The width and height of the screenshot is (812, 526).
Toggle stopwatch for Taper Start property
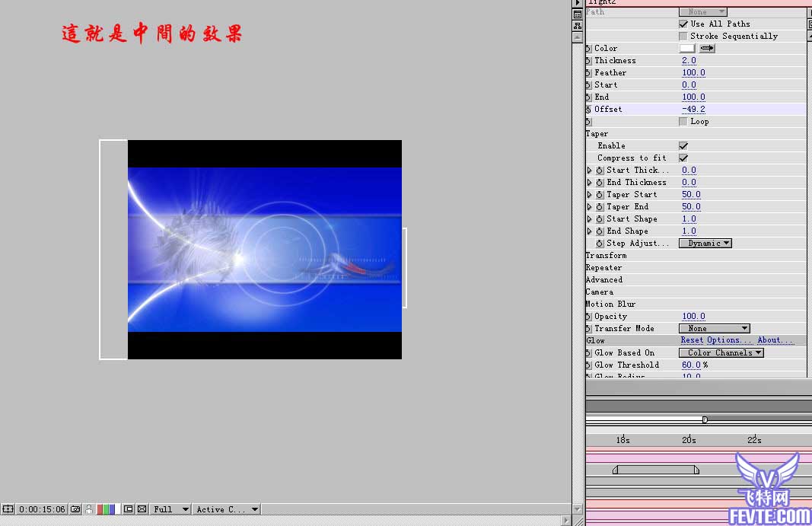[599, 194]
